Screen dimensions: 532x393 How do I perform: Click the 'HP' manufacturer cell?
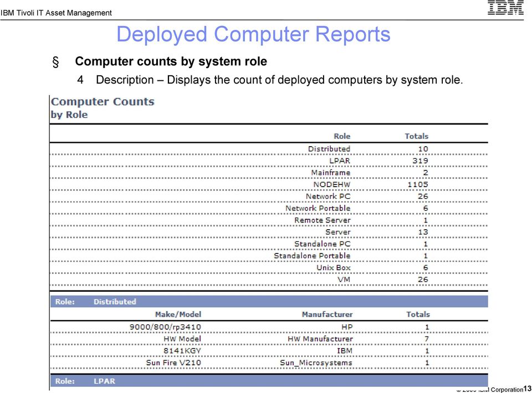coord(347,327)
